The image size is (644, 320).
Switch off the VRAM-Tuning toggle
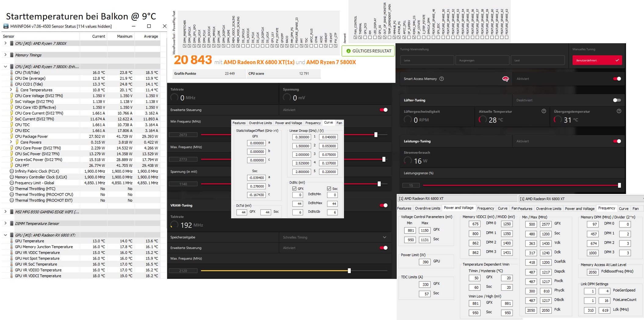point(384,205)
